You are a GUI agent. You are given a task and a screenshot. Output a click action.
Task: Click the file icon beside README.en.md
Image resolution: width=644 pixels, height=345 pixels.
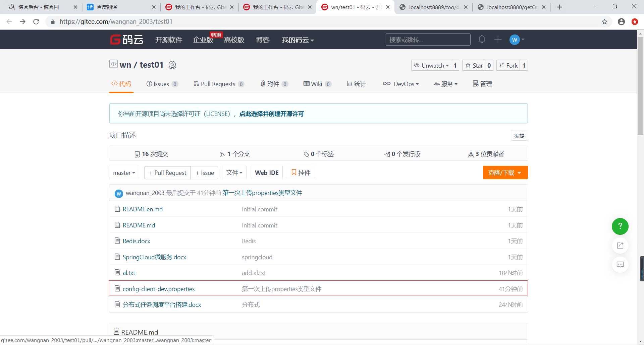117,209
